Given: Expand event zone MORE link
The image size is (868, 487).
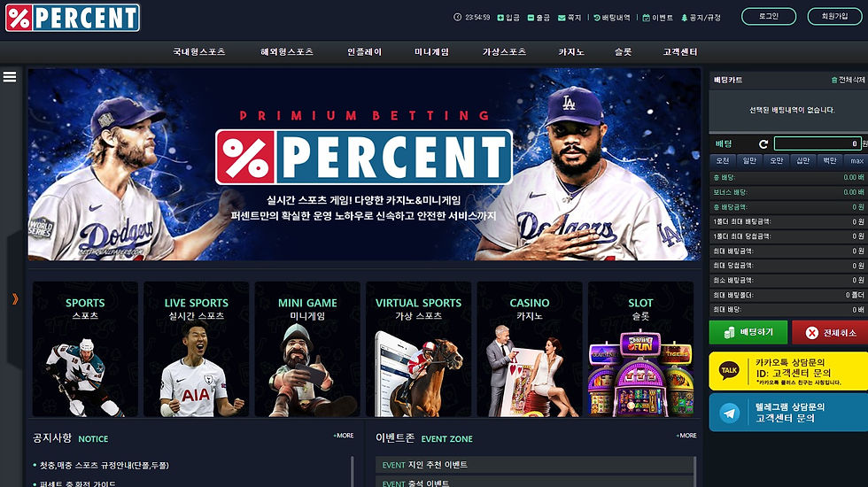Looking at the screenshot, I should click(686, 436).
